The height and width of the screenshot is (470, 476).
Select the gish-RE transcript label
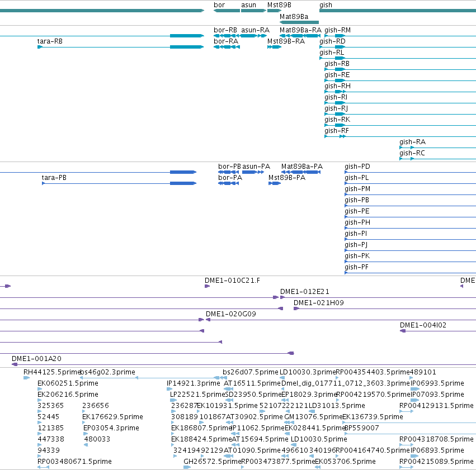337,75
